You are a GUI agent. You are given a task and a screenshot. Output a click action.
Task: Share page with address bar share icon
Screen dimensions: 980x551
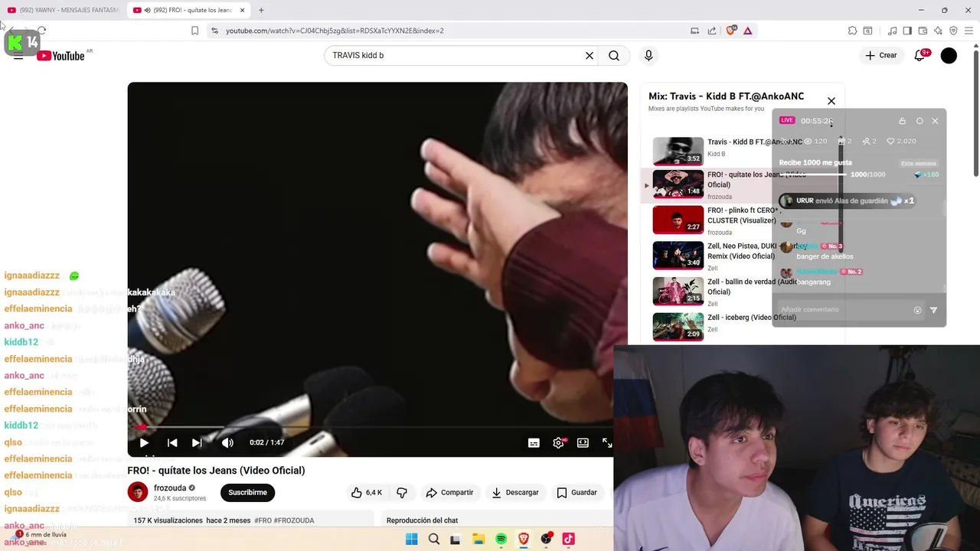(x=712, y=31)
